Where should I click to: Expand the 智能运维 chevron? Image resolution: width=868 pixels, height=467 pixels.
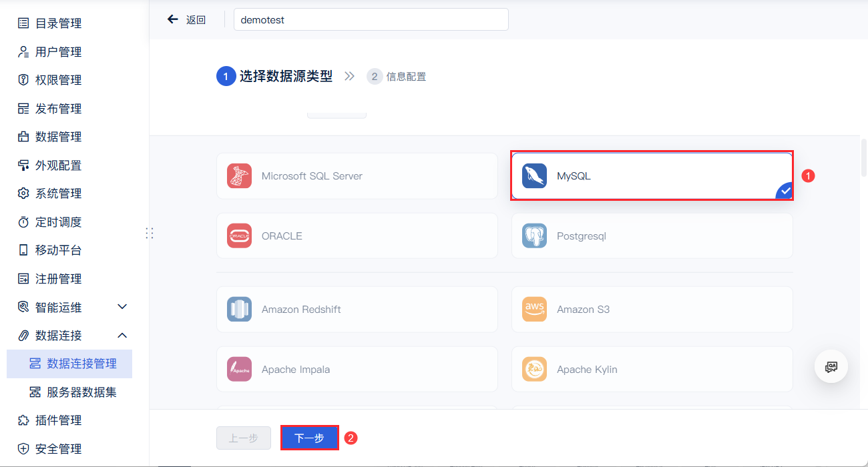tap(122, 307)
